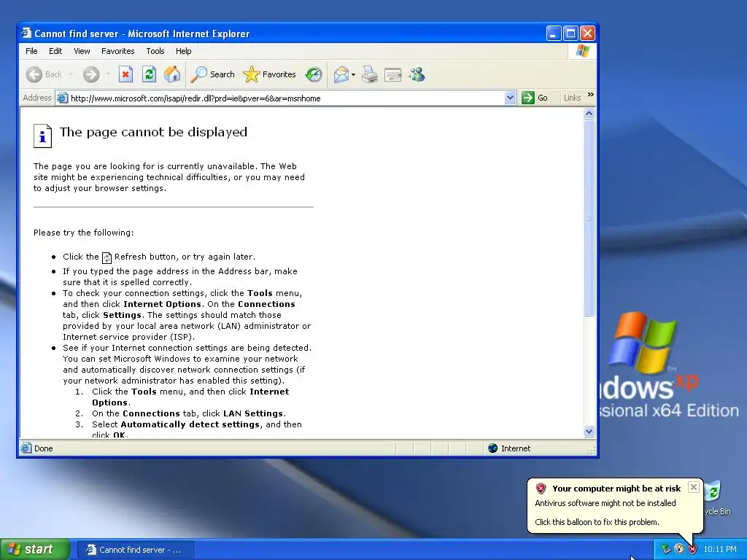Minimize the Internet Explorer window
747x560 pixels.
553,34
